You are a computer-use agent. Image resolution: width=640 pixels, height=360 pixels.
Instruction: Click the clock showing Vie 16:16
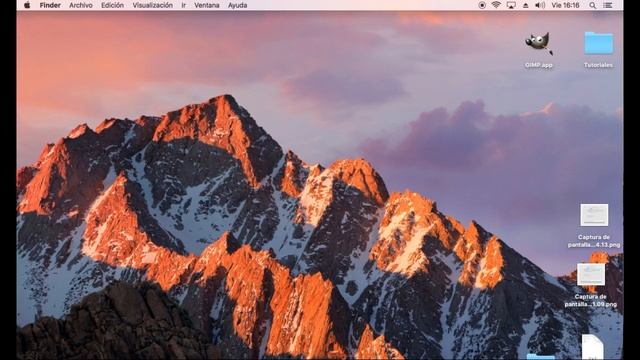(565, 5)
